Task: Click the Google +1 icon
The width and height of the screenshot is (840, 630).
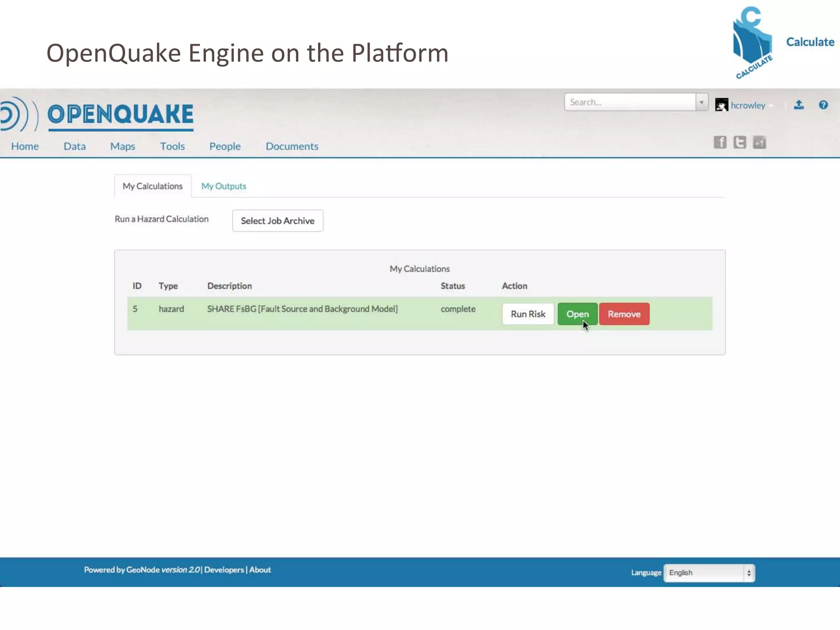Action: pyautogui.click(x=759, y=142)
